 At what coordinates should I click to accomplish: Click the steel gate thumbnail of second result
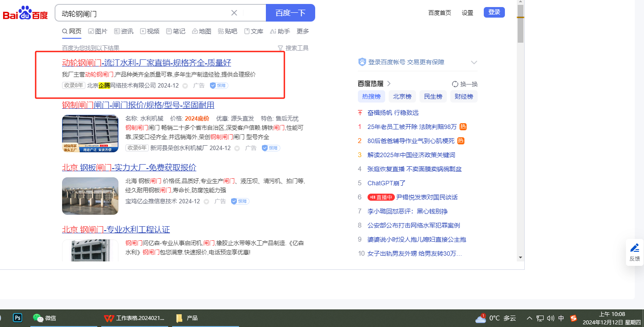coord(90,133)
